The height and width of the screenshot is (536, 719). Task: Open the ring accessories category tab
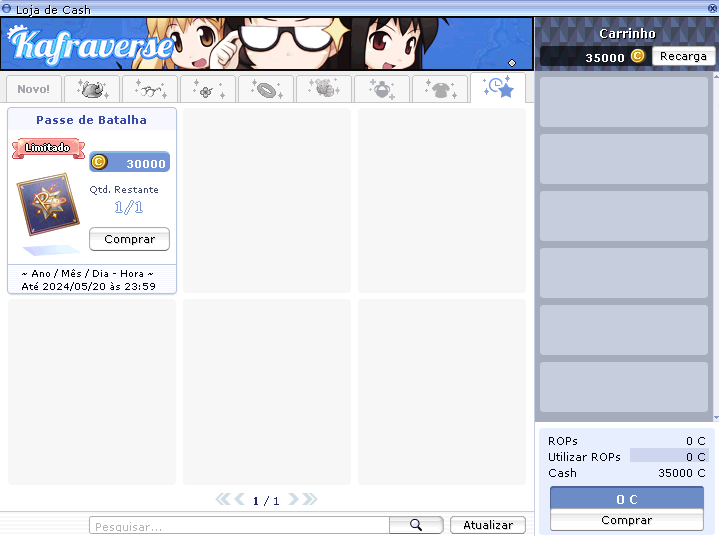point(266,89)
